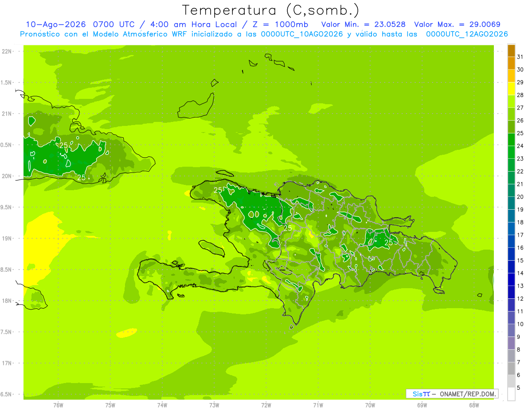Click the "68W" longitude label
The width and height of the screenshot is (532, 411).
pyautogui.click(x=474, y=405)
